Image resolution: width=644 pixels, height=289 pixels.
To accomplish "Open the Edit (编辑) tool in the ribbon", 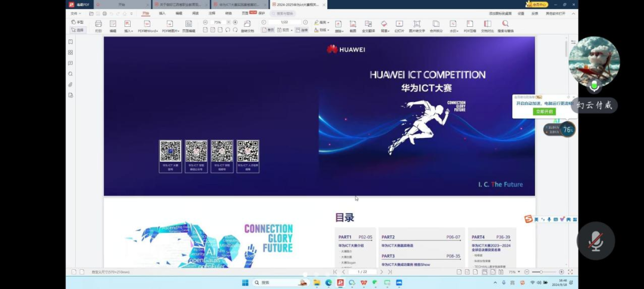I will point(113,26).
